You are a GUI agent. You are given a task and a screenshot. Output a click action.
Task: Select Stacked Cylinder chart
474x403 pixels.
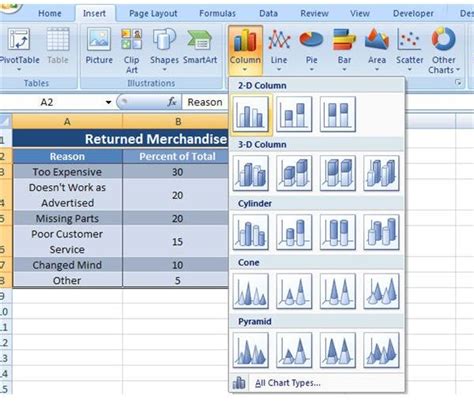point(294,232)
